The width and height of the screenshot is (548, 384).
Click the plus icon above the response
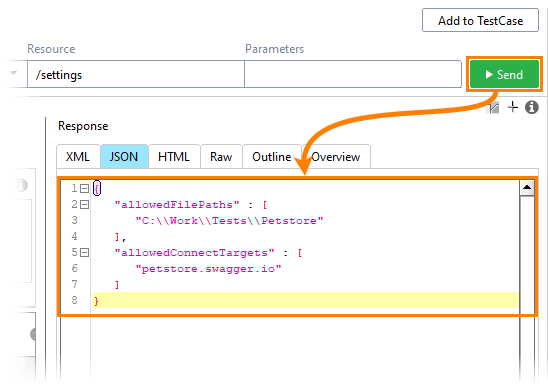click(513, 107)
